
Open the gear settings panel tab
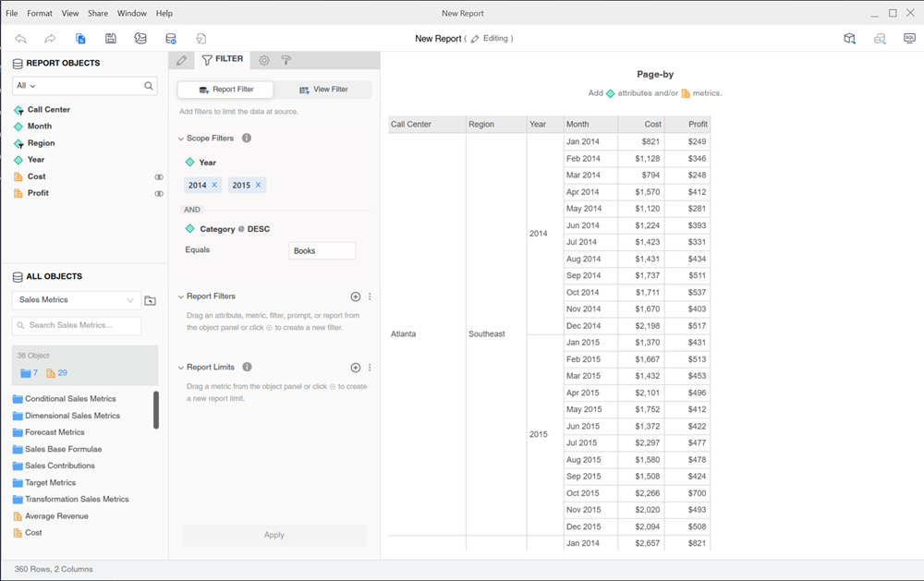pyautogui.click(x=264, y=60)
